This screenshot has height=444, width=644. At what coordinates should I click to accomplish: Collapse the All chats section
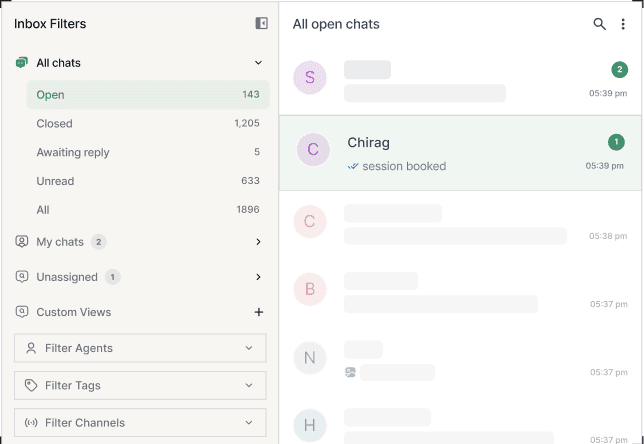click(x=259, y=63)
